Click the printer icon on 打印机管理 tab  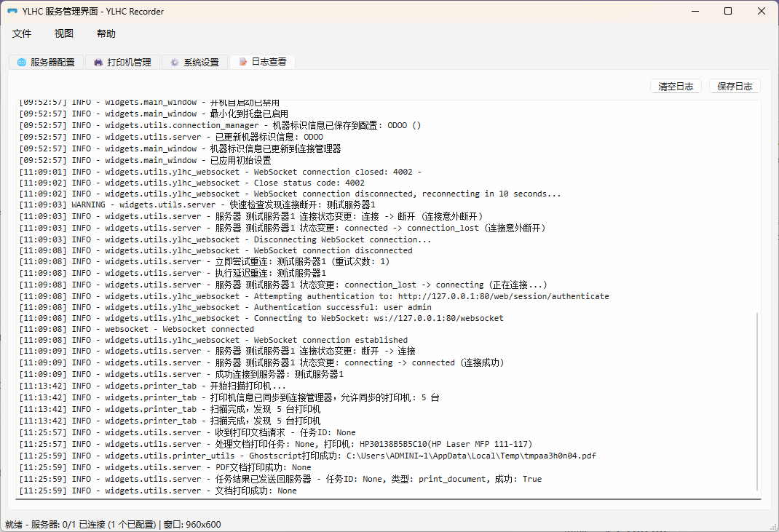point(98,63)
